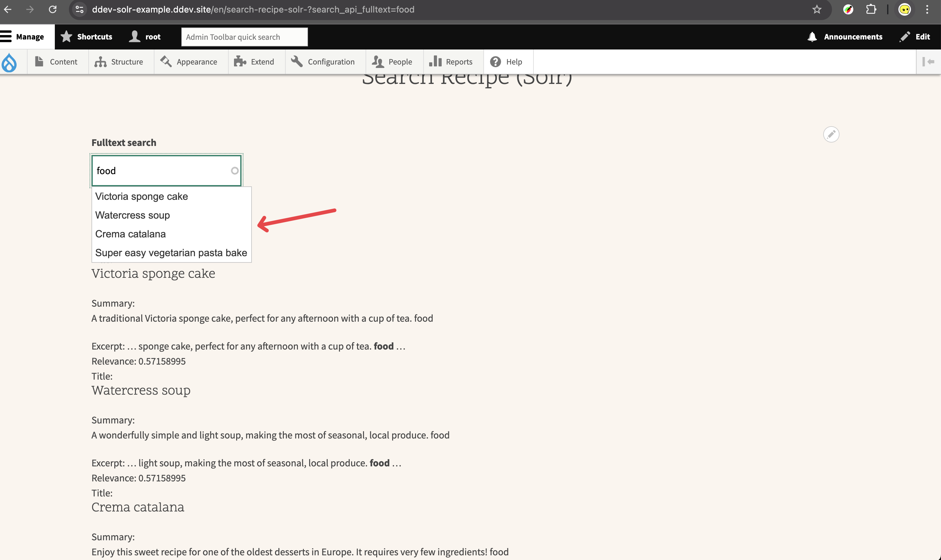The width and height of the screenshot is (941, 560).
Task: Open the Structure admin menu
Action: point(119,62)
